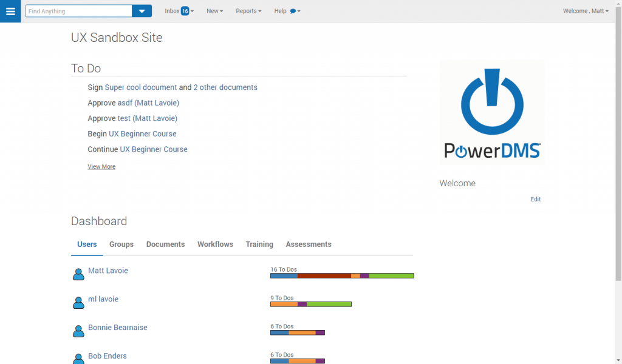This screenshot has width=622, height=364.
Task: Click the scrollbar down arrow
Action: [618, 360]
